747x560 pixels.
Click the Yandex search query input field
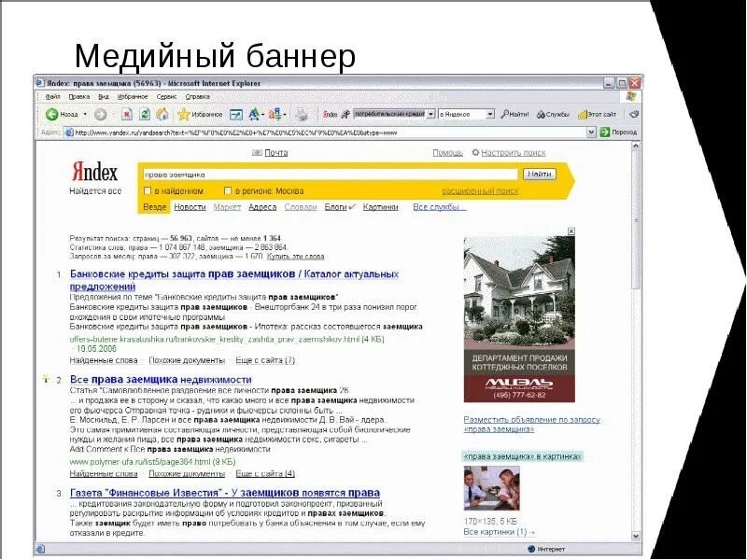tap(331, 175)
